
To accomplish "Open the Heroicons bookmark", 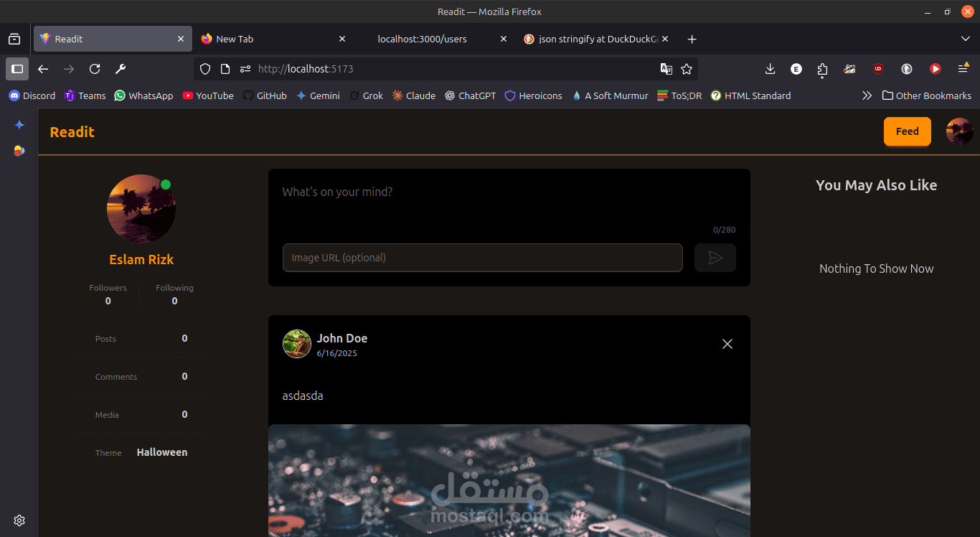I will (534, 95).
